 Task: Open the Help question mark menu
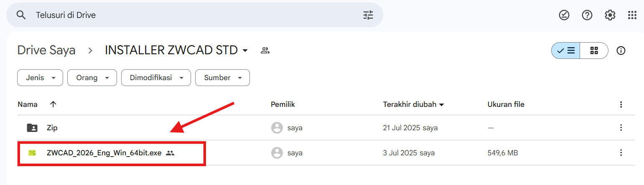coord(587,15)
